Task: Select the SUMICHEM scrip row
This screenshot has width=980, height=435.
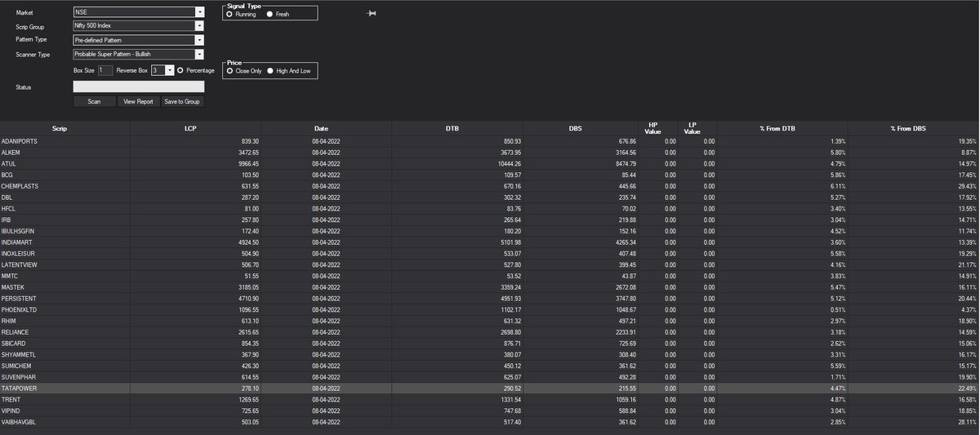Action: 490,366
